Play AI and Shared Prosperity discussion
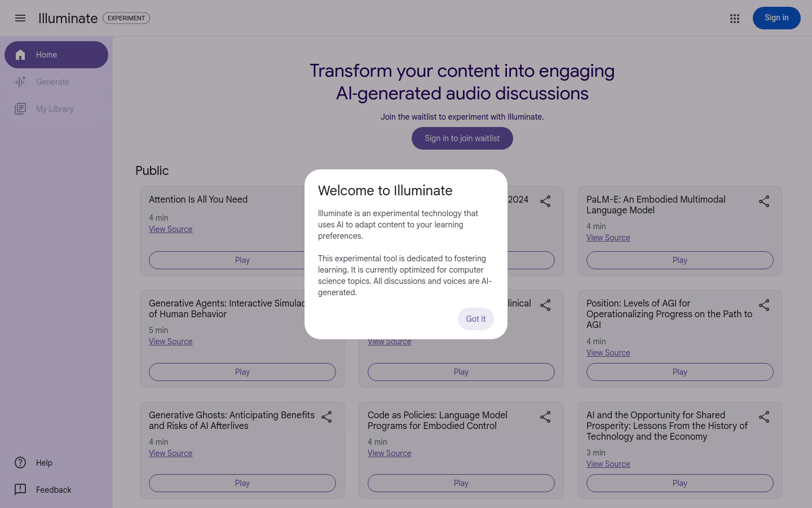The width and height of the screenshot is (812, 508). coord(680,483)
